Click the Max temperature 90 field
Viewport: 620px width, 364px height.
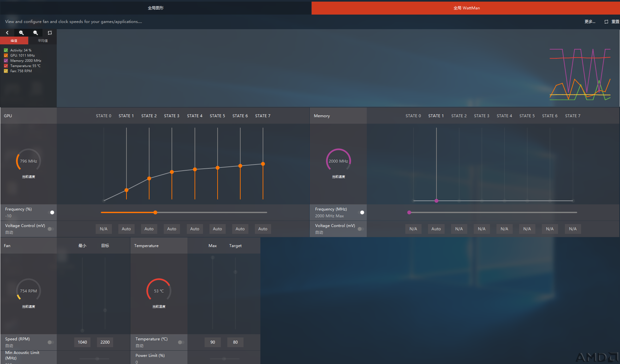click(x=213, y=342)
